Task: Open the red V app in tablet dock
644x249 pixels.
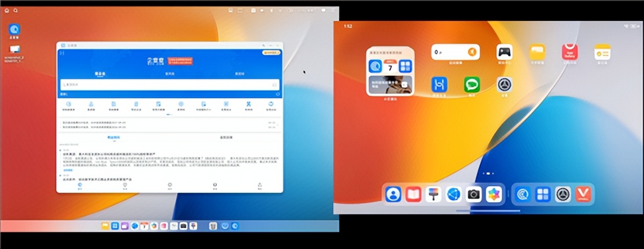Action: 583,194
